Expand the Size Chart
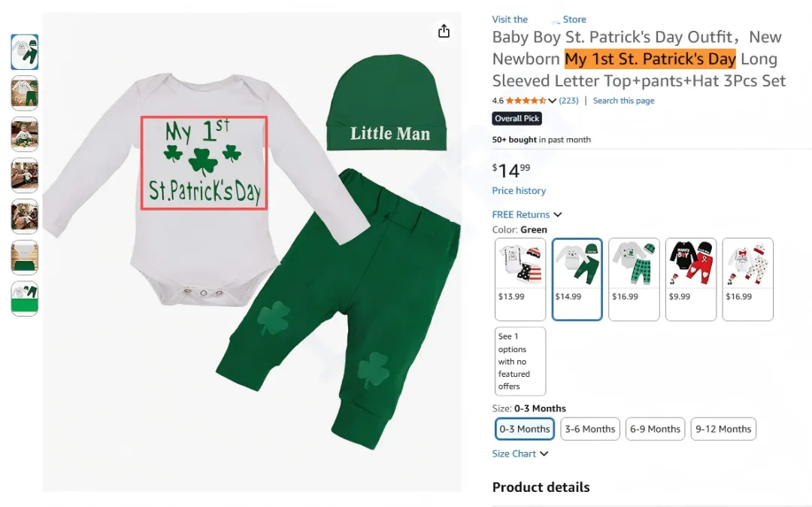Viewport: 812px width, 507px height. [544, 454]
